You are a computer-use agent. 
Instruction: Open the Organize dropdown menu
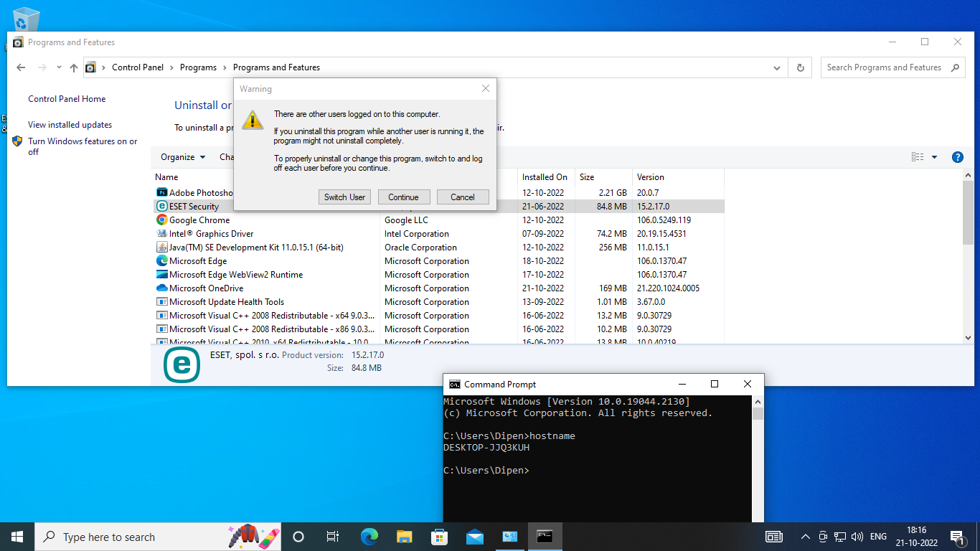(183, 157)
